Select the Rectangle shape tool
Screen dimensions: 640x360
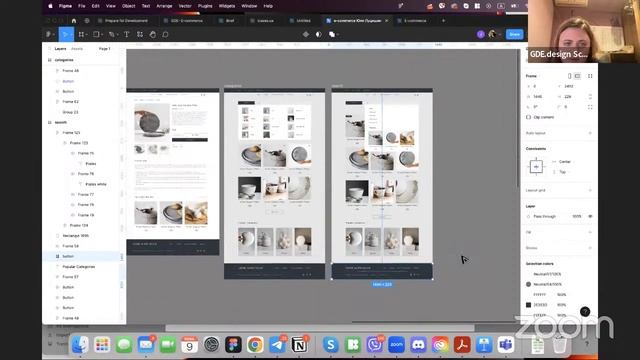(97, 34)
